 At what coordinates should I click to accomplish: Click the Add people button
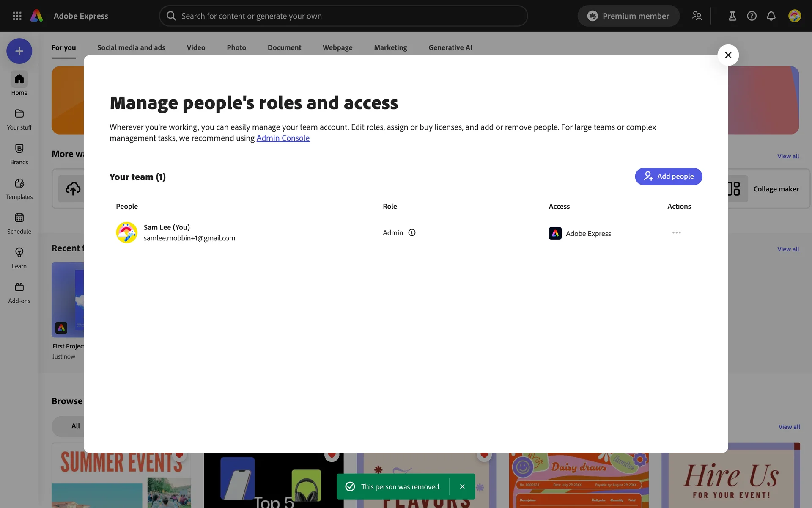pos(668,177)
